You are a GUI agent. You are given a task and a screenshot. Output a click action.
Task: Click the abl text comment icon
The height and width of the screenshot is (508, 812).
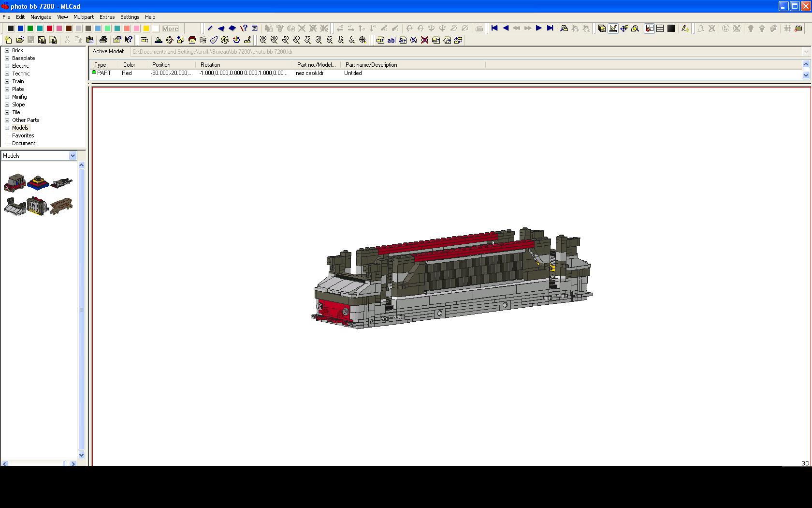click(391, 40)
